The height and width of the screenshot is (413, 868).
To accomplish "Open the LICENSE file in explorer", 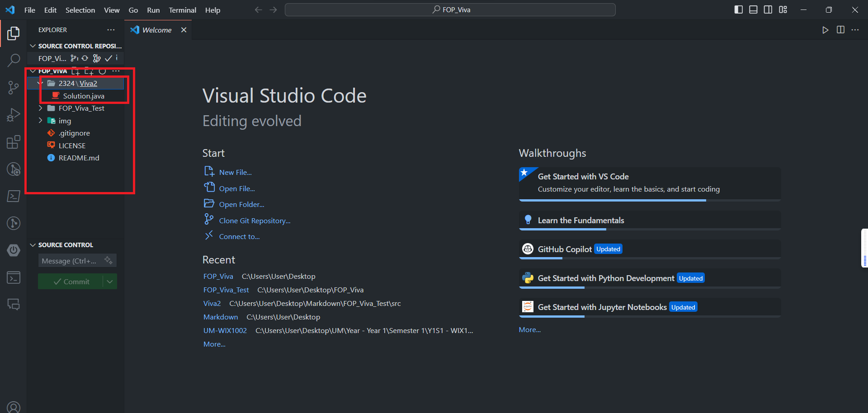I will pyautogui.click(x=72, y=145).
